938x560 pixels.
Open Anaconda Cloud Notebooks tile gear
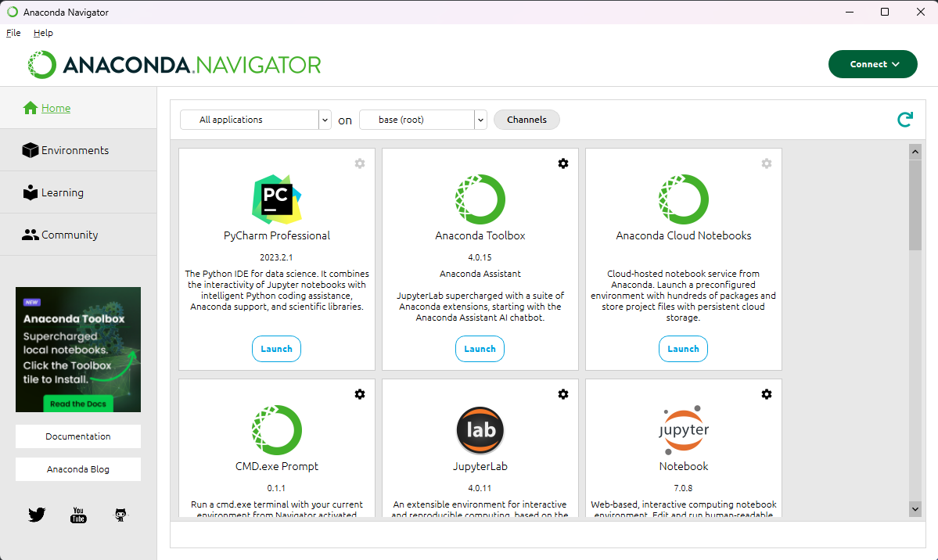[x=767, y=163]
